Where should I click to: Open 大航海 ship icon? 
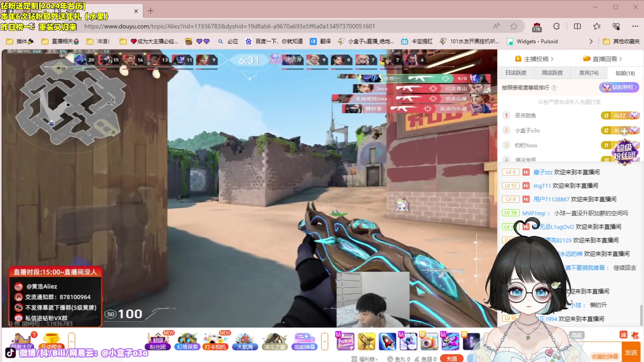[x=245, y=341]
